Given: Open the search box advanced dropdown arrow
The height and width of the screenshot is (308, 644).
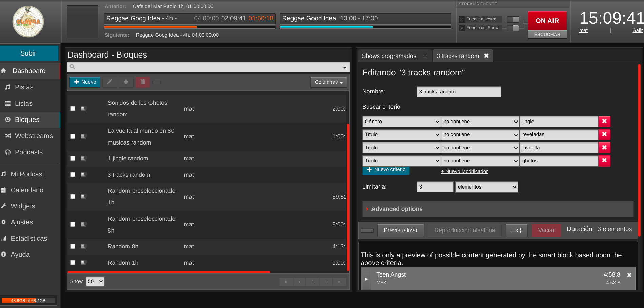Looking at the screenshot, I should [x=344, y=68].
